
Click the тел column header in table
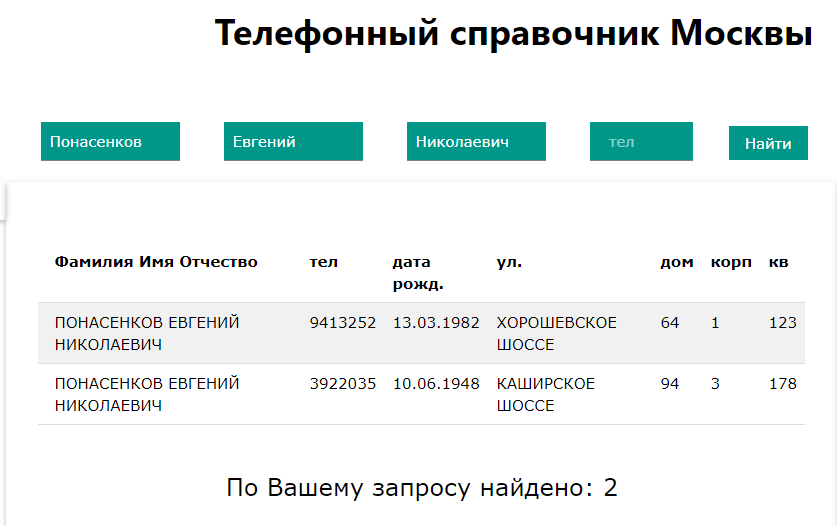323,262
